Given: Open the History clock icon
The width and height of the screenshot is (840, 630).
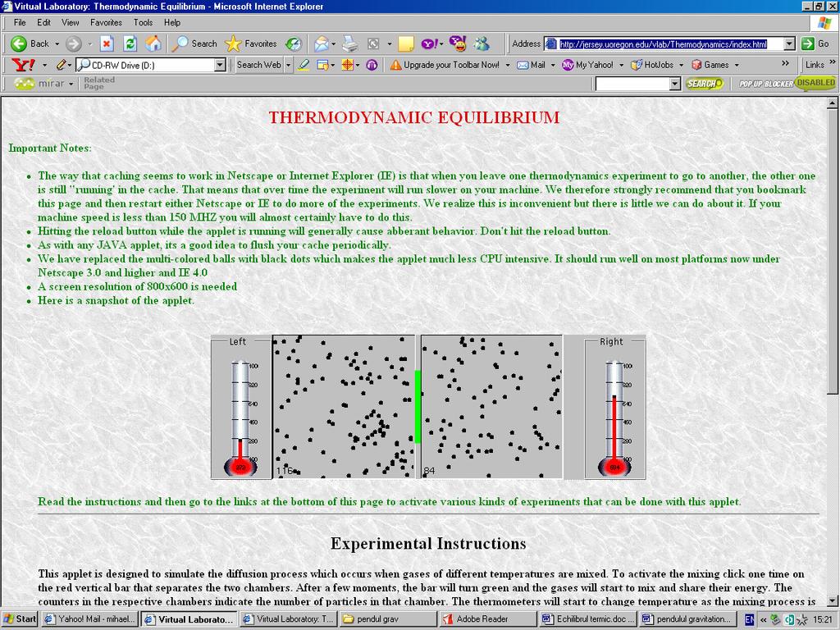Looking at the screenshot, I should point(294,44).
